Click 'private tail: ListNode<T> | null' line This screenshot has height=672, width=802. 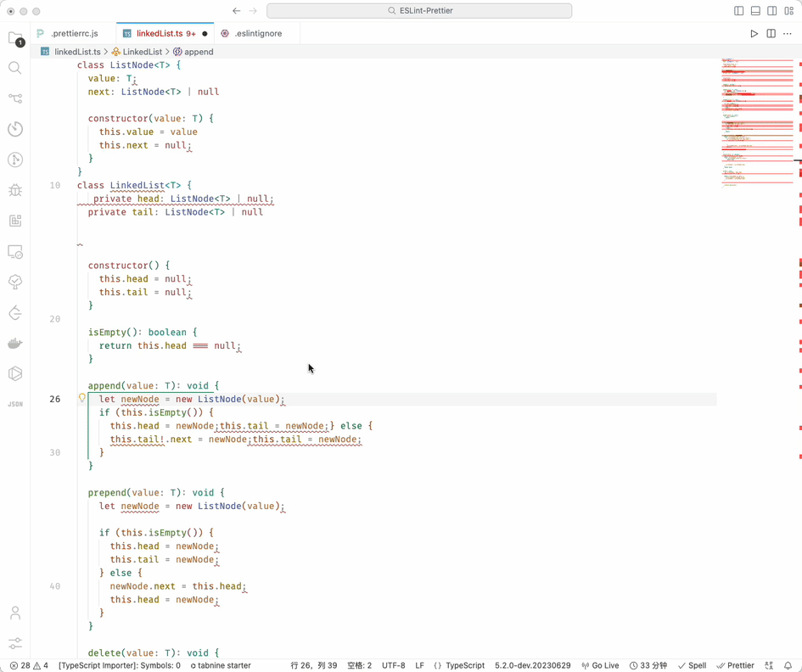click(176, 212)
